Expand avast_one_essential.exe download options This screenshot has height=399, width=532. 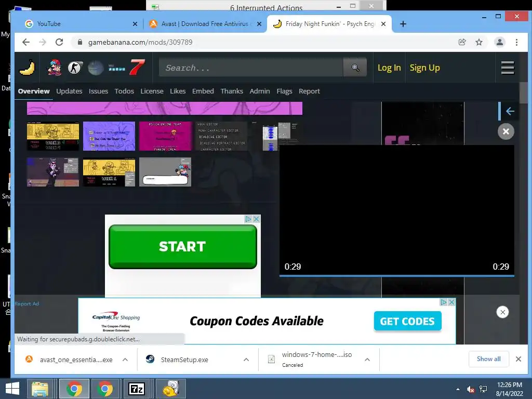click(125, 360)
